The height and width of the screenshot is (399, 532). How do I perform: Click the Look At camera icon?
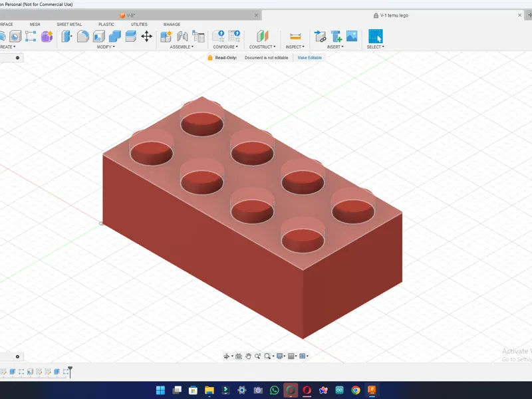click(239, 356)
